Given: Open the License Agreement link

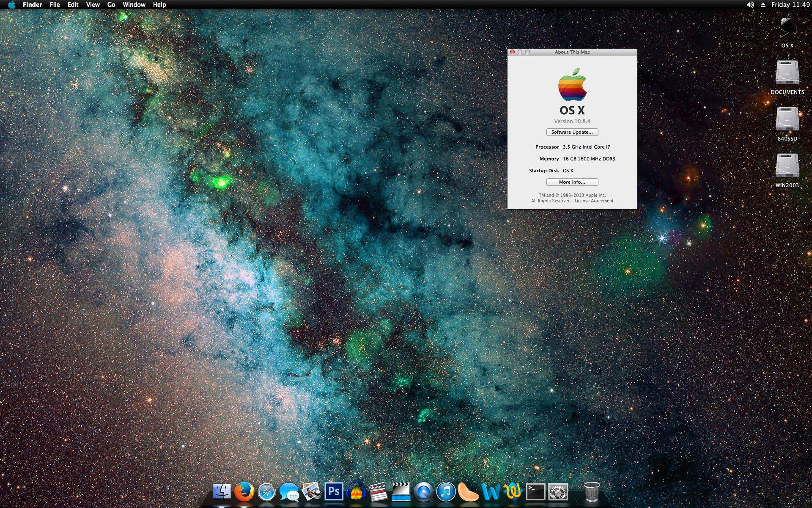Looking at the screenshot, I should [594, 201].
